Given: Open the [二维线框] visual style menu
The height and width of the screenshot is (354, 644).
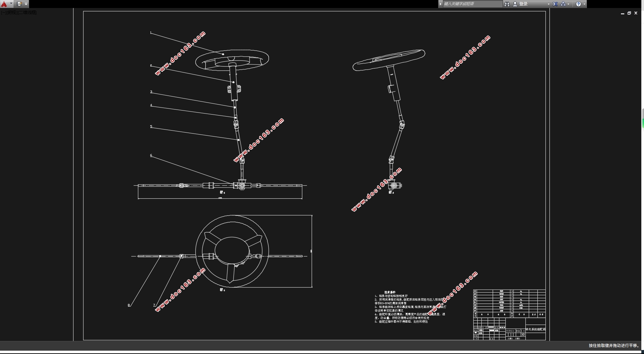Looking at the screenshot, I should click(27, 13).
